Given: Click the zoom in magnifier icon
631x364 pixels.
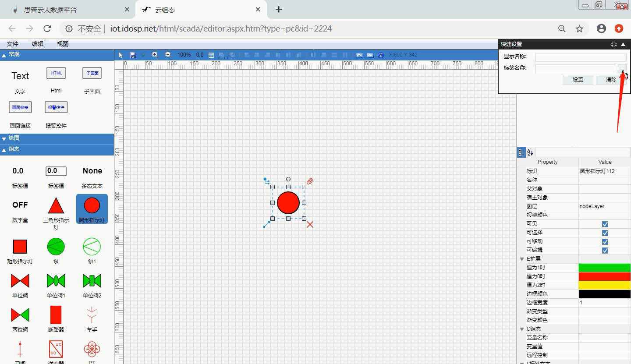Looking at the screenshot, I should (155, 55).
